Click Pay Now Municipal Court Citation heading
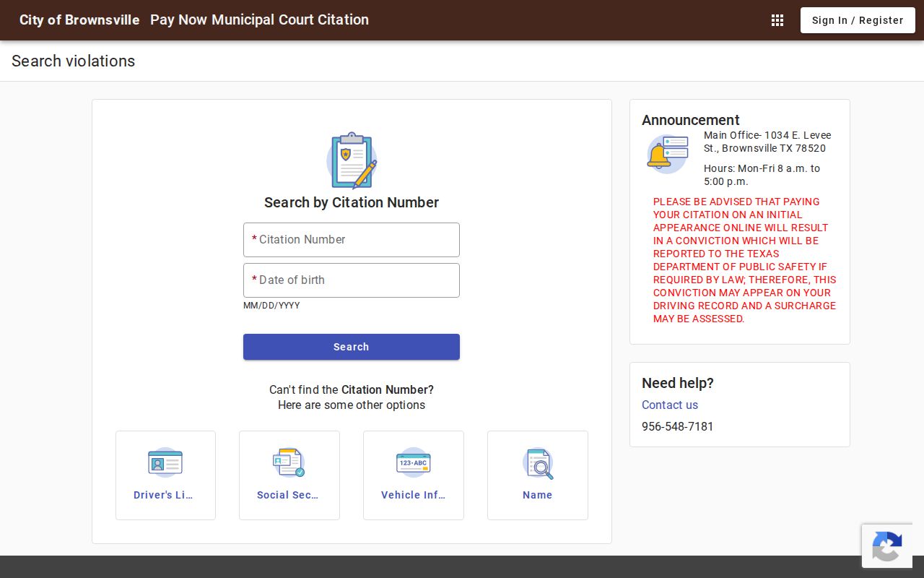Screen dimensions: 924x578 click(x=259, y=20)
